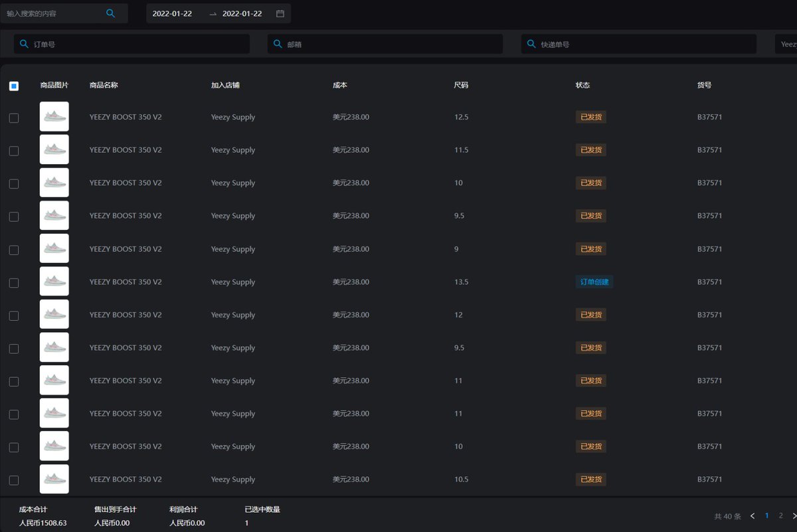The height and width of the screenshot is (532, 797).
Task: Go to page 2 in pagination
Action: coord(780,515)
